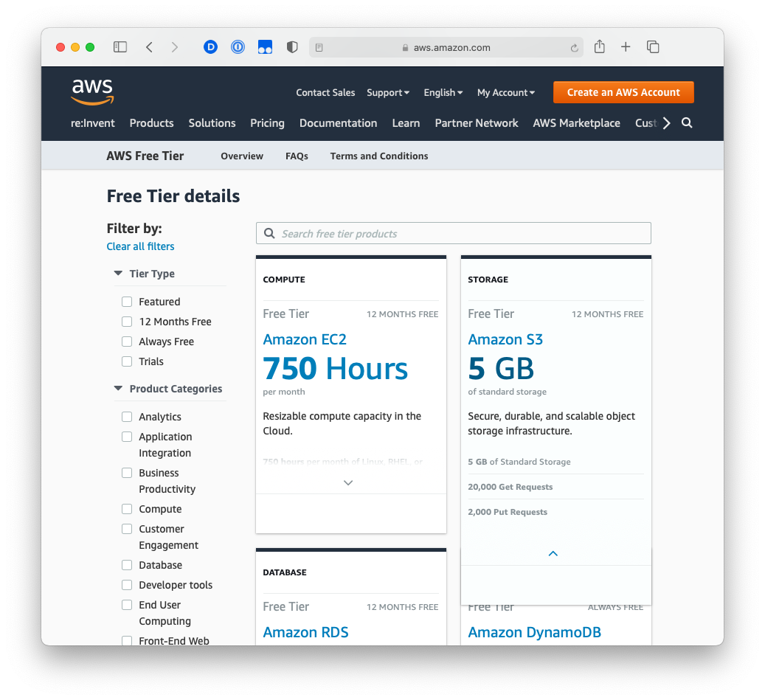Open the Amazon S3 link

tap(505, 339)
